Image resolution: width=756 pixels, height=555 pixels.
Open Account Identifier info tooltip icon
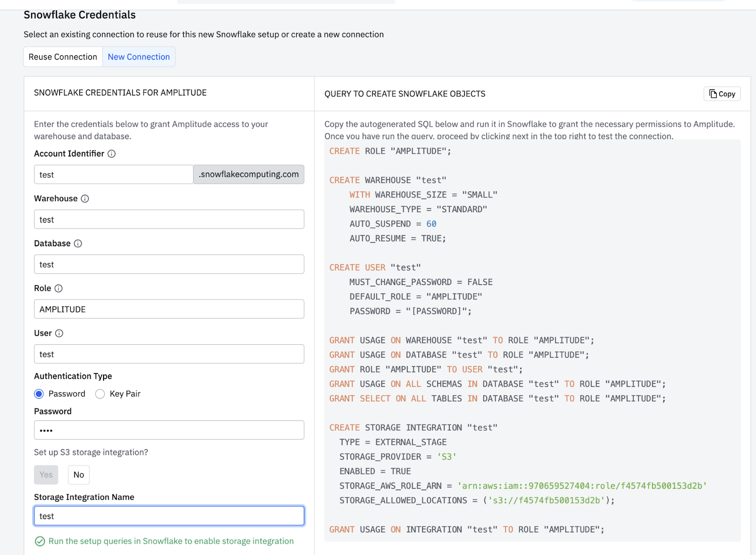coord(112,154)
